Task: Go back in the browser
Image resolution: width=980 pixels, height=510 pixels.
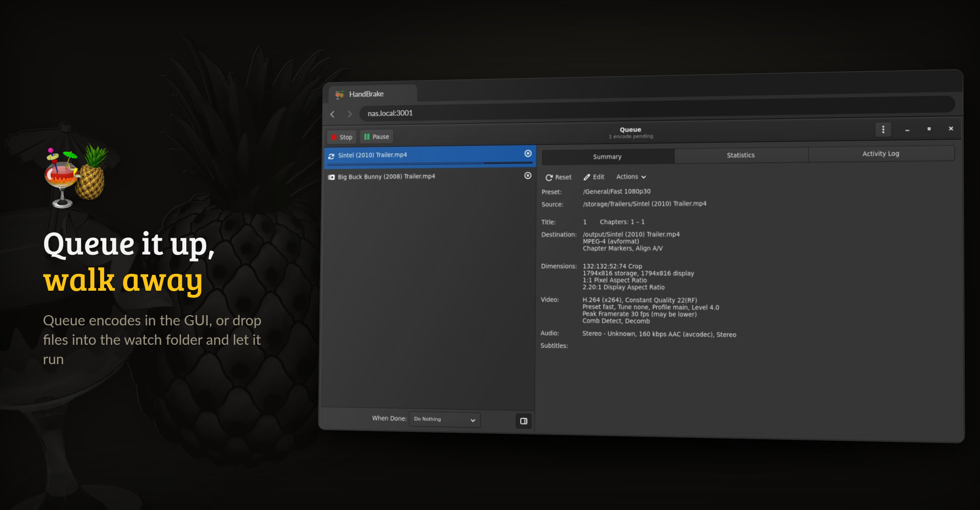Action: click(x=332, y=114)
